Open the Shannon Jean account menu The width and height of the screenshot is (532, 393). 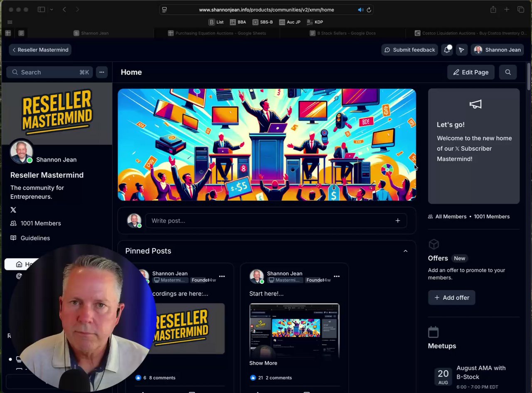coord(498,50)
